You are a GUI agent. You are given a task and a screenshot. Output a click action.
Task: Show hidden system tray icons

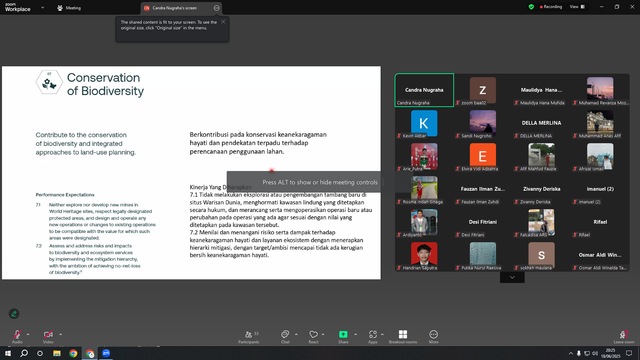[x=571, y=353]
